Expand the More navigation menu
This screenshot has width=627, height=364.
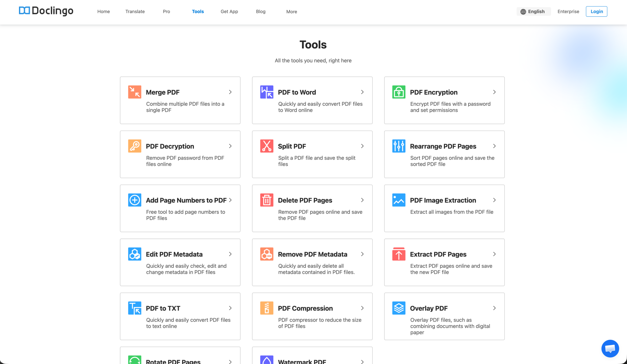click(291, 12)
